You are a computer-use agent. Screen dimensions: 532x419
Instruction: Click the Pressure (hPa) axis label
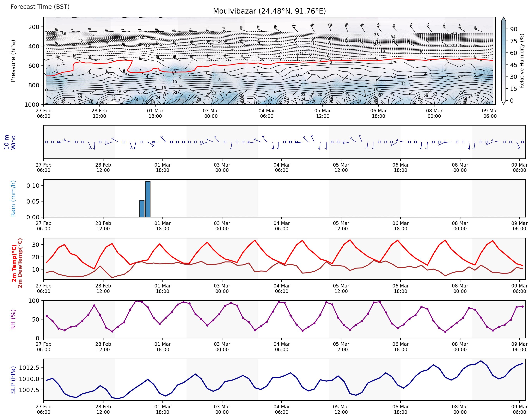pyautogui.click(x=13, y=61)
